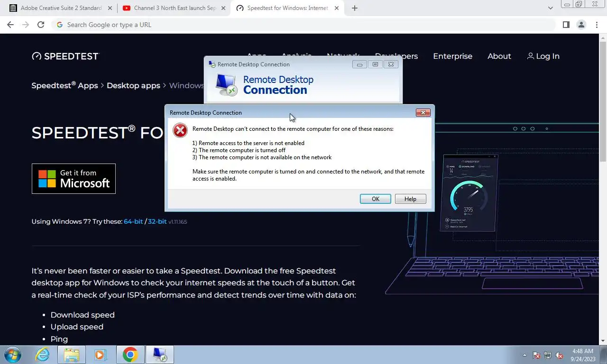Close the Speedtest for Windows tab

[337, 8]
